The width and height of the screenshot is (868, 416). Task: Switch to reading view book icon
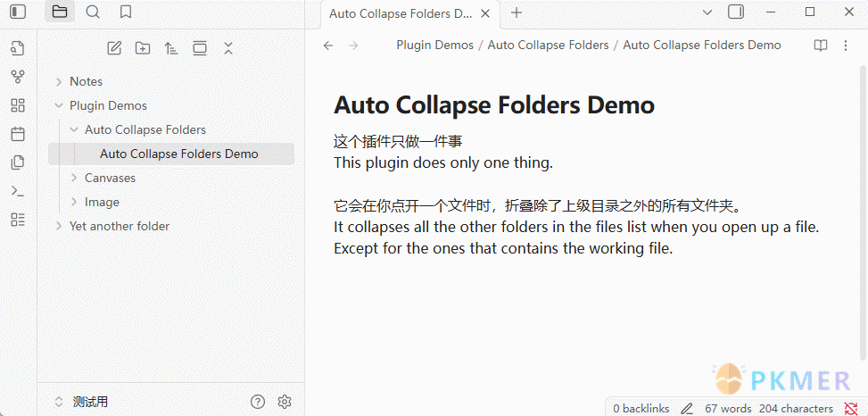821,46
